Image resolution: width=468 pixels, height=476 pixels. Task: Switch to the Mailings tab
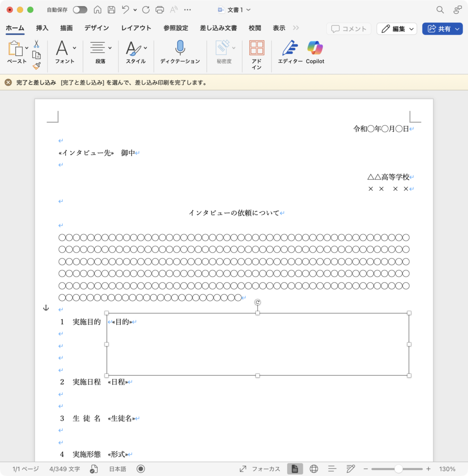coord(218,28)
